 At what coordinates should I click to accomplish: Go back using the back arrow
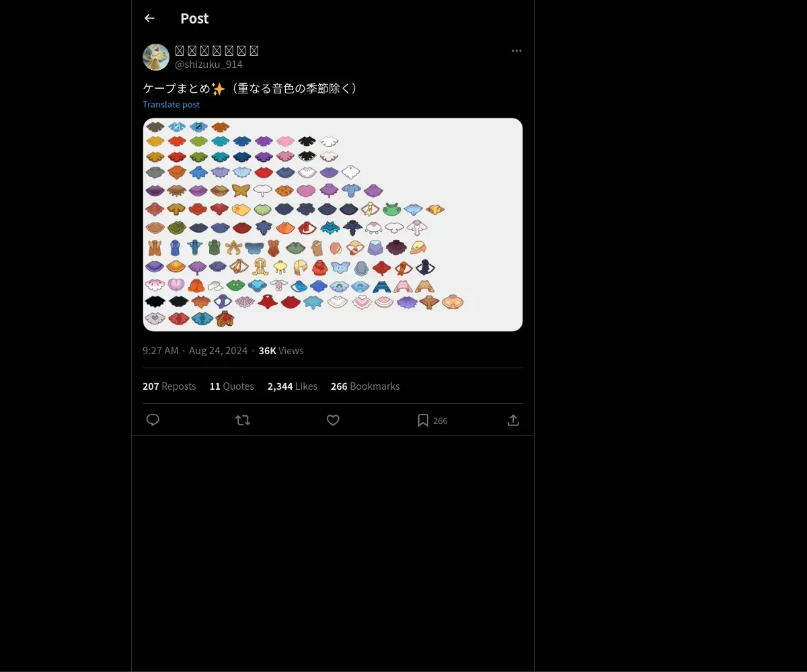pyautogui.click(x=149, y=18)
